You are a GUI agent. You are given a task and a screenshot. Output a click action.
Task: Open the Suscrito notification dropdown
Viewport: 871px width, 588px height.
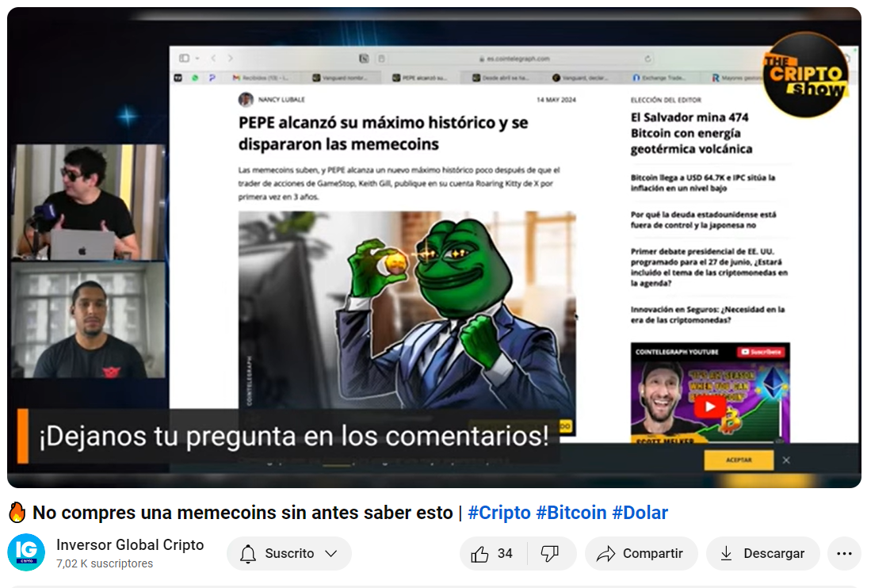pos(288,554)
